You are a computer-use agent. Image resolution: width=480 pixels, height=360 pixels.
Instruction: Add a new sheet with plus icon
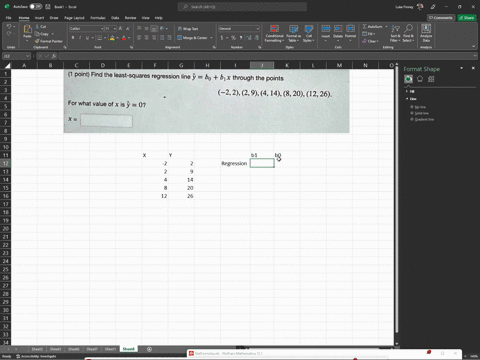[x=149, y=349]
